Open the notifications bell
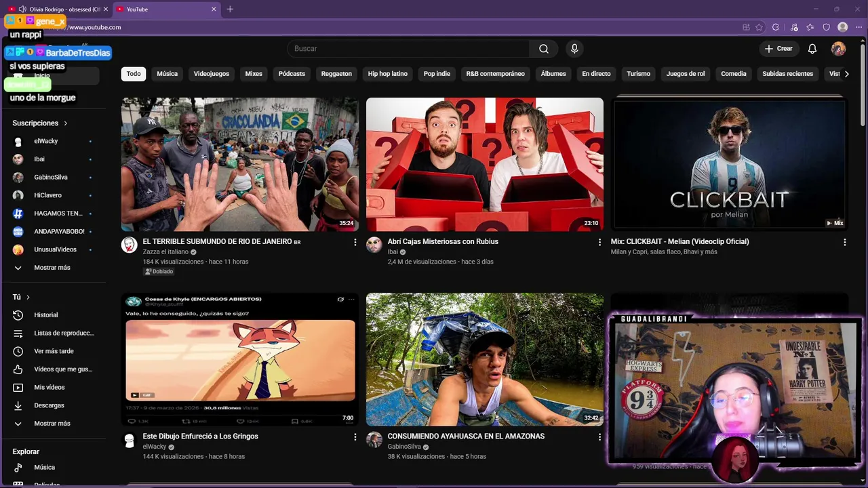Viewport: 868px width, 488px height. click(812, 49)
